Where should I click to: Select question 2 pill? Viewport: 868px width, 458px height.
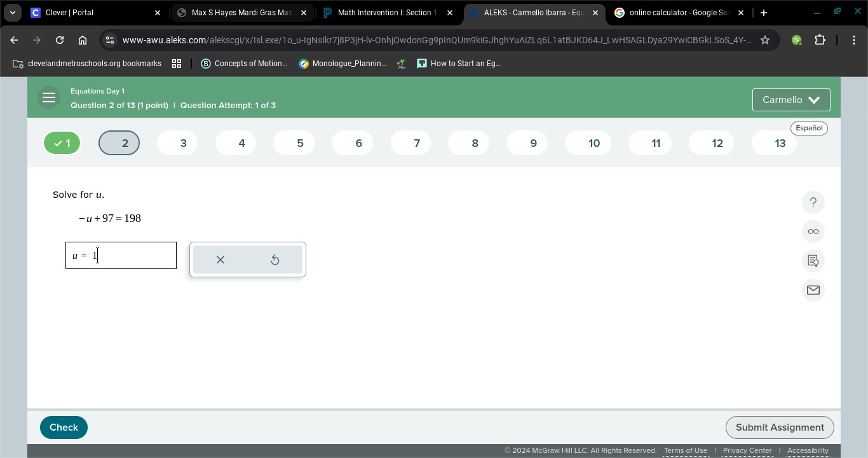click(119, 143)
